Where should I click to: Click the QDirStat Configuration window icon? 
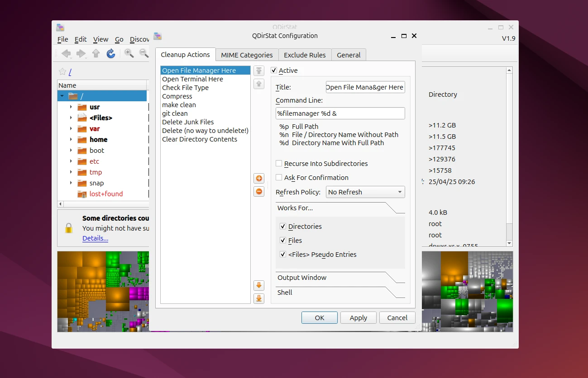158,36
